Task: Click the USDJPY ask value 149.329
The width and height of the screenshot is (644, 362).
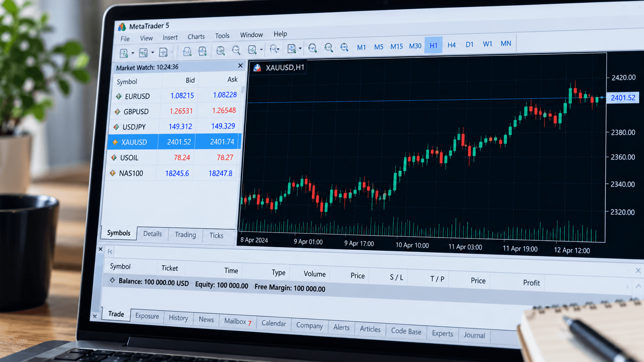Action: pyautogui.click(x=223, y=126)
